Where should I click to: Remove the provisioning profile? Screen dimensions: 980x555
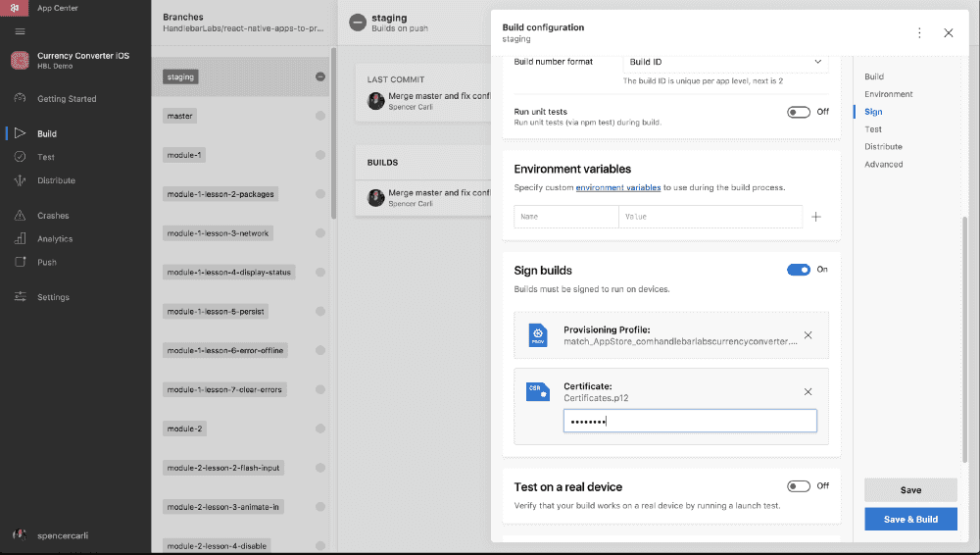click(808, 335)
